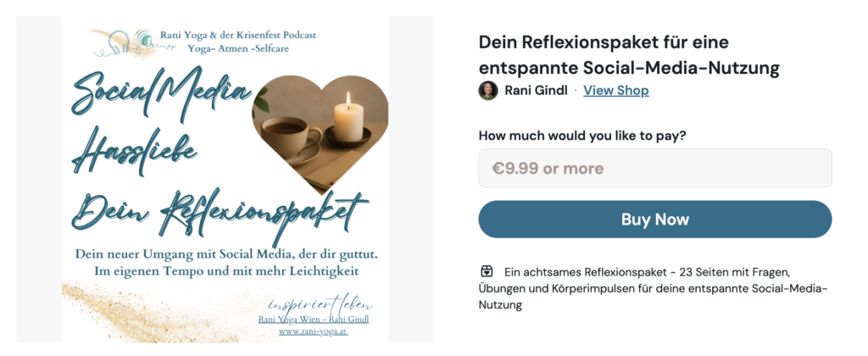Click the gift box icon beside description
868x356 pixels.
pos(487,272)
